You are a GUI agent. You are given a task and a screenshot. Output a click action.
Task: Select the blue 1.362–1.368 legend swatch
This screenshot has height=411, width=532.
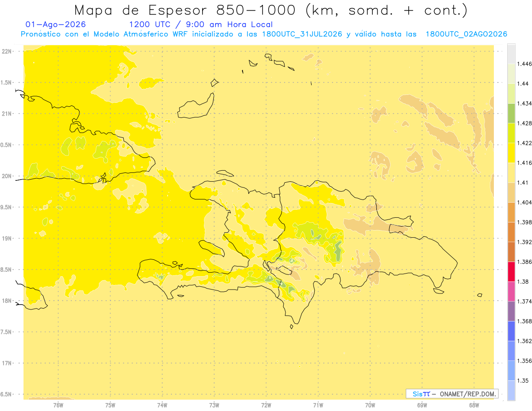click(511, 331)
